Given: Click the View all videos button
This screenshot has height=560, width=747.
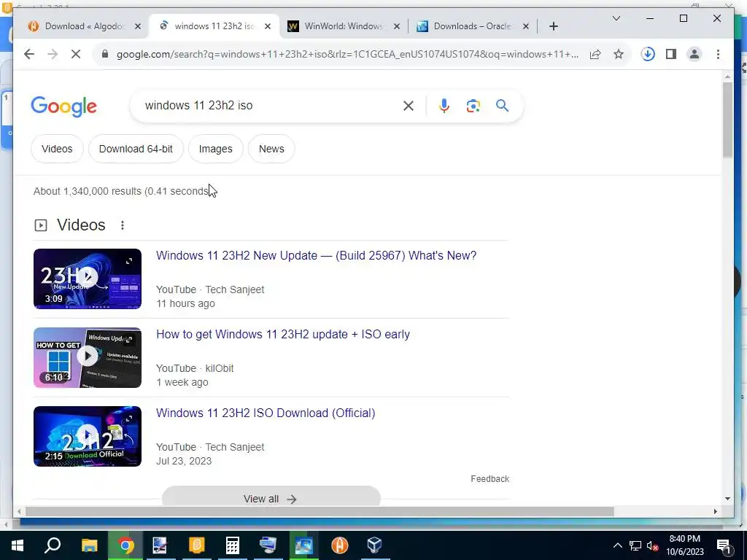Looking at the screenshot, I should pyautogui.click(x=271, y=497).
